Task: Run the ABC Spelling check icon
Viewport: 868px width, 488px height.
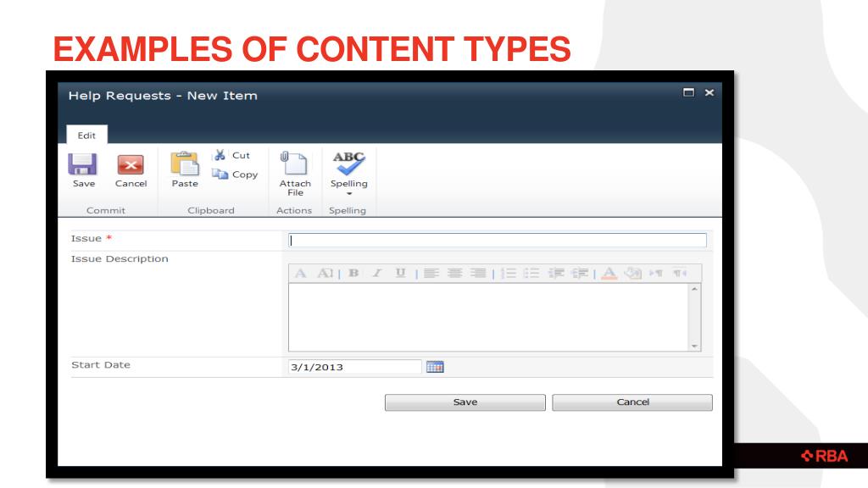Action: coord(348,164)
